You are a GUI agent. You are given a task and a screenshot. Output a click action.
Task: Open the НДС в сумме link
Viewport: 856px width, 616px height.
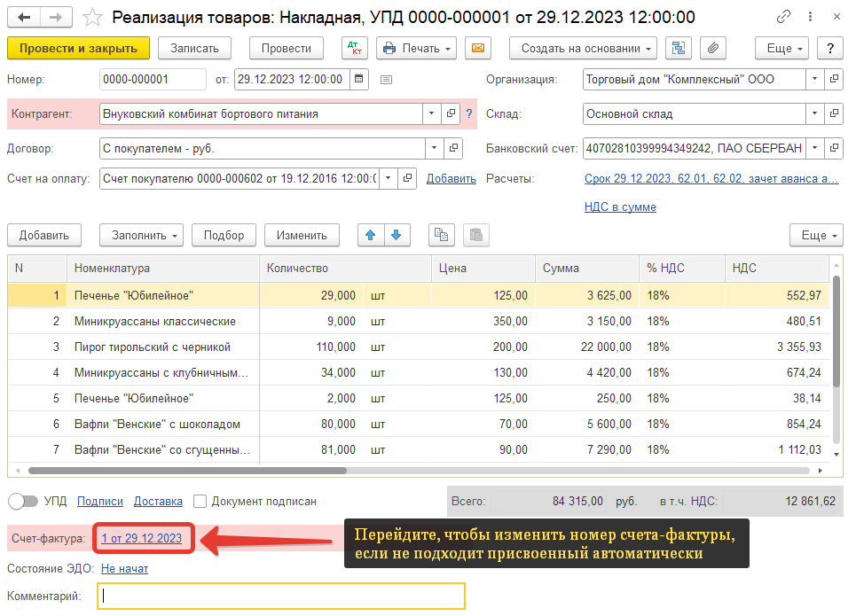(620, 207)
